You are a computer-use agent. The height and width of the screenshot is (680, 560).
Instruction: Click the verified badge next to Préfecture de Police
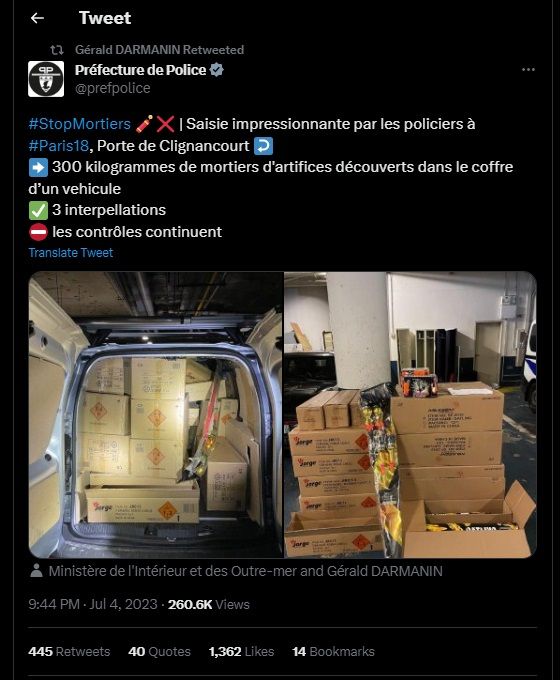pyautogui.click(x=216, y=70)
